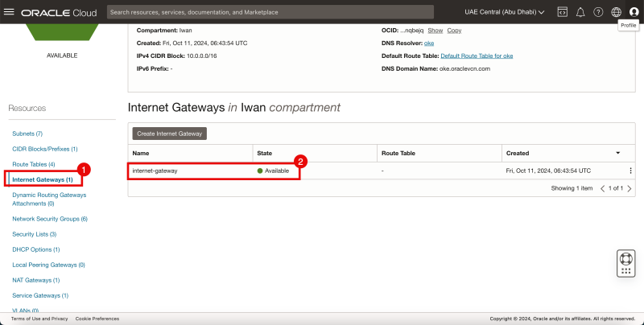Image resolution: width=644 pixels, height=325 pixels.
Task: Open the floating support help widget
Action: (625, 263)
